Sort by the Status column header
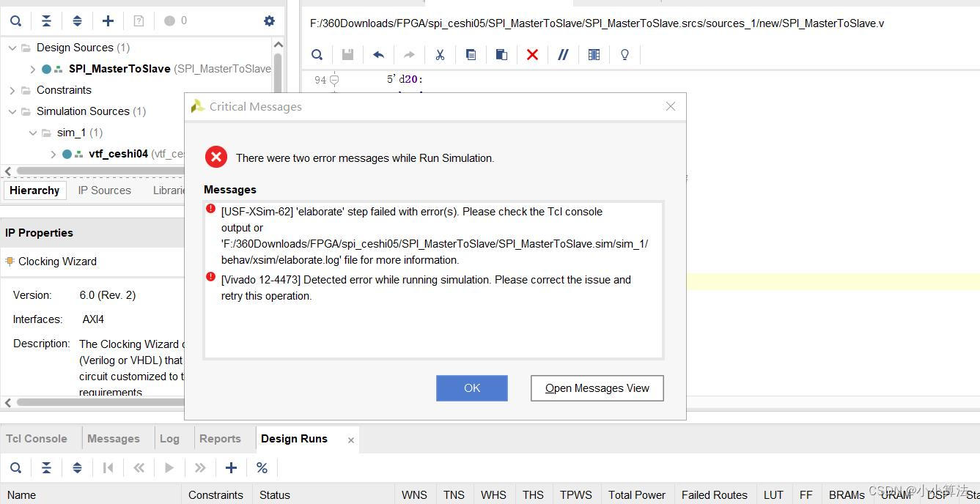This screenshot has width=980, height=504. point(323,495)
